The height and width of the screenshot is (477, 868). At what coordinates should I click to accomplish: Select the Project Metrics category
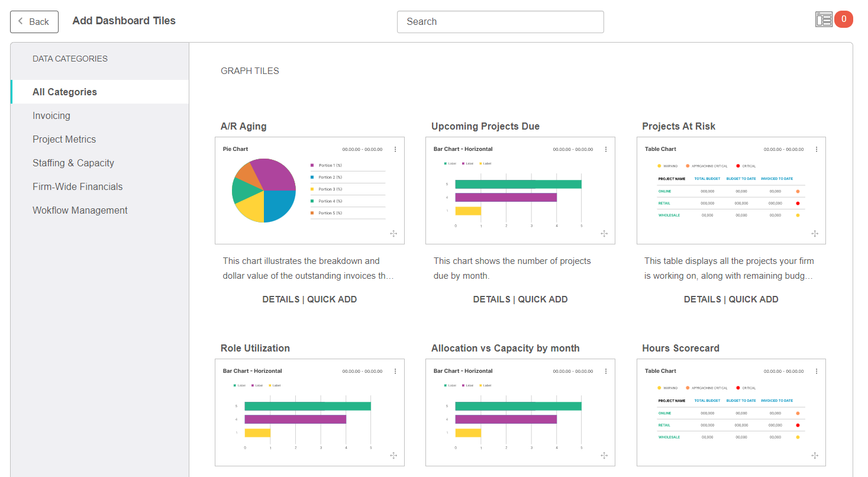(x=64, y=140)
